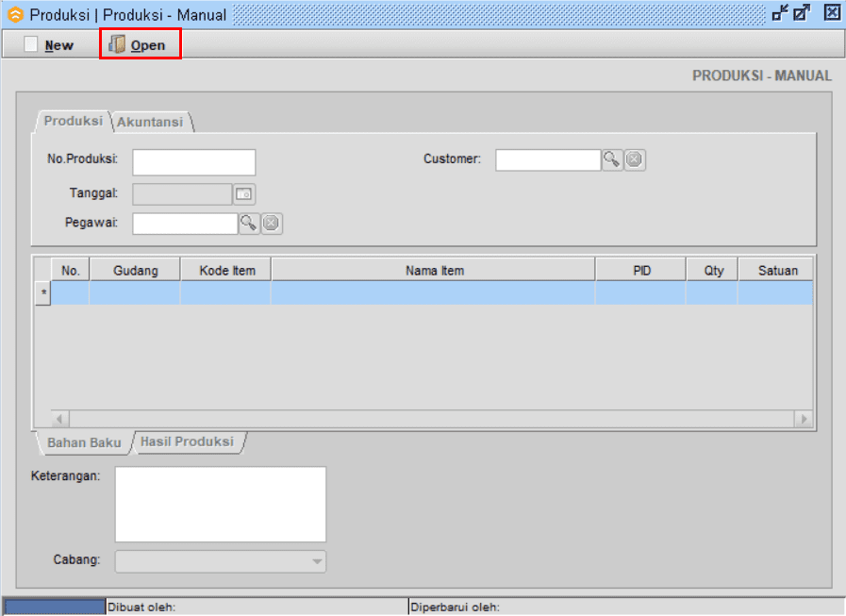Click the New toolbar button
The image size is (846, 616).
point(48,45)
